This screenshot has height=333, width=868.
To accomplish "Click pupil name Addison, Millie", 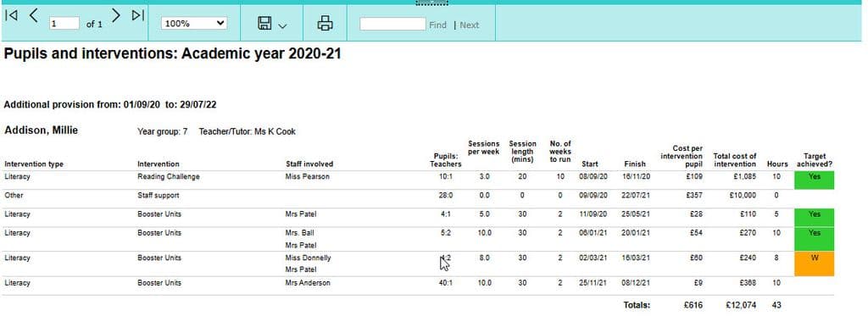I will click(41, 130).
